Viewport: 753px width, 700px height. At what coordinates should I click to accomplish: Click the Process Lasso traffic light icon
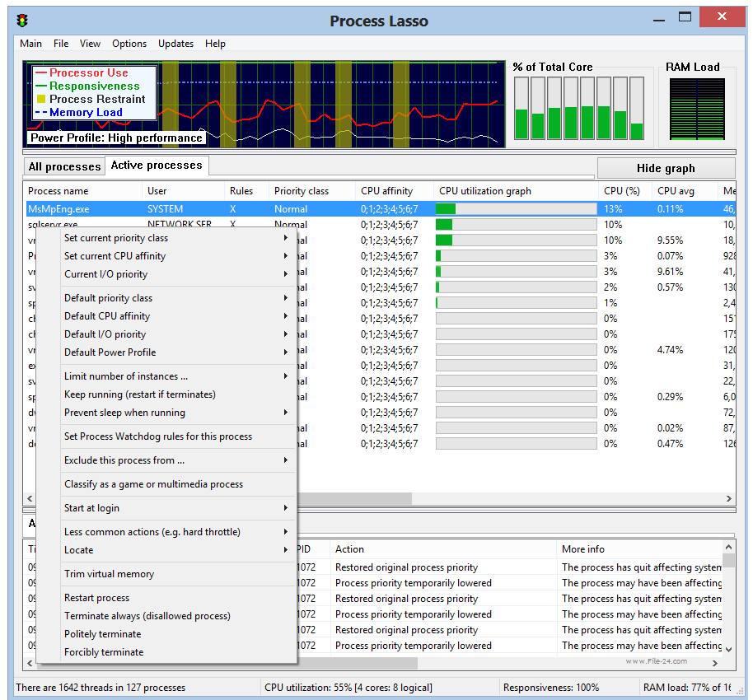[22, 19]
